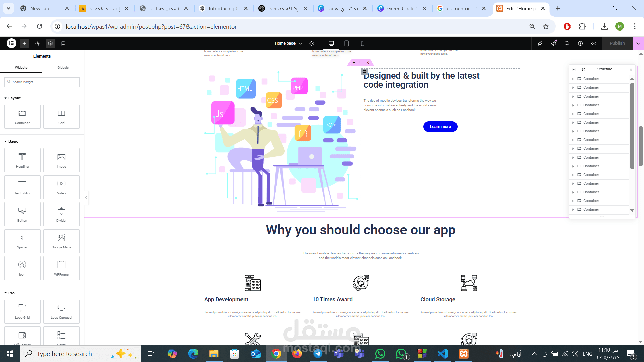
Task: Open the Help question mark icon
Action: 580,43
